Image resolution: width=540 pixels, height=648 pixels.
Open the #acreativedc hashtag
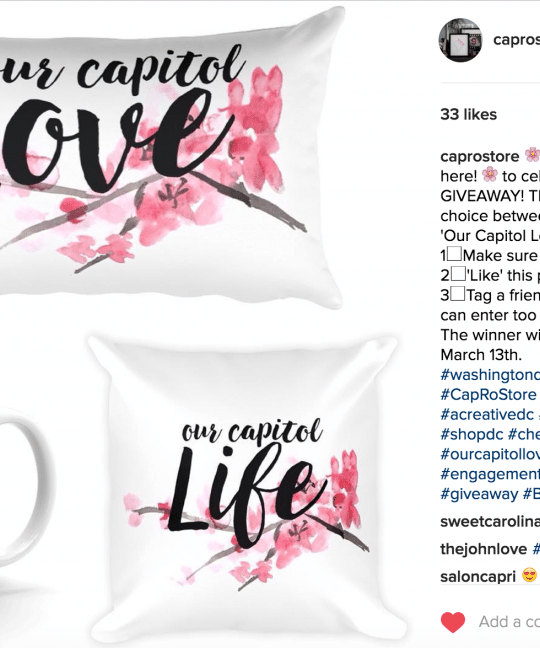pyautogui.click(x=487, y=415)
